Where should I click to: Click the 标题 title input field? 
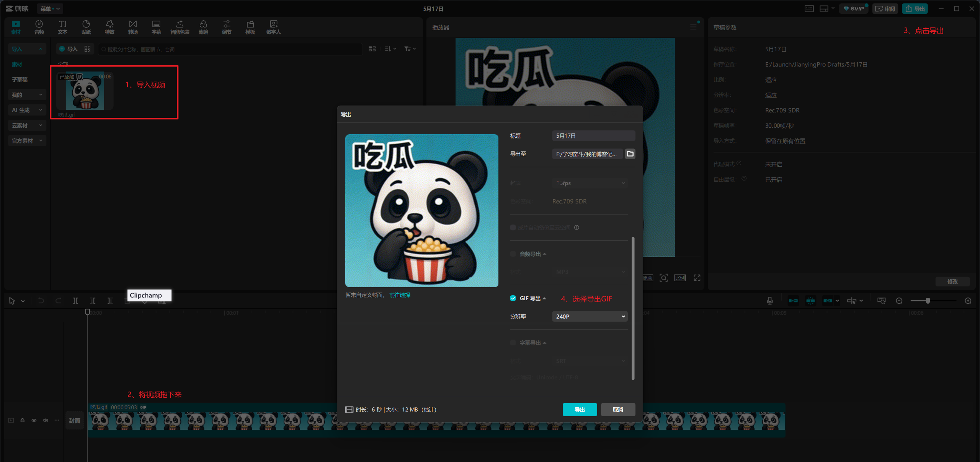click(593, 136)
